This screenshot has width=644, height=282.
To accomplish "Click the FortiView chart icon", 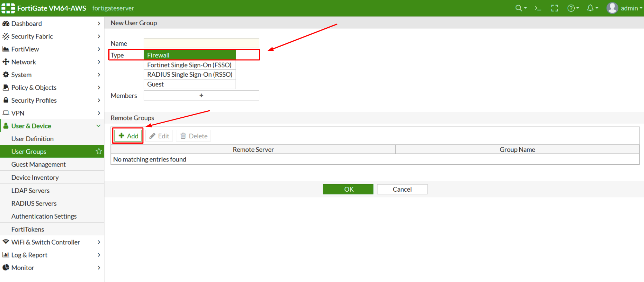I will tap(6, 49).
